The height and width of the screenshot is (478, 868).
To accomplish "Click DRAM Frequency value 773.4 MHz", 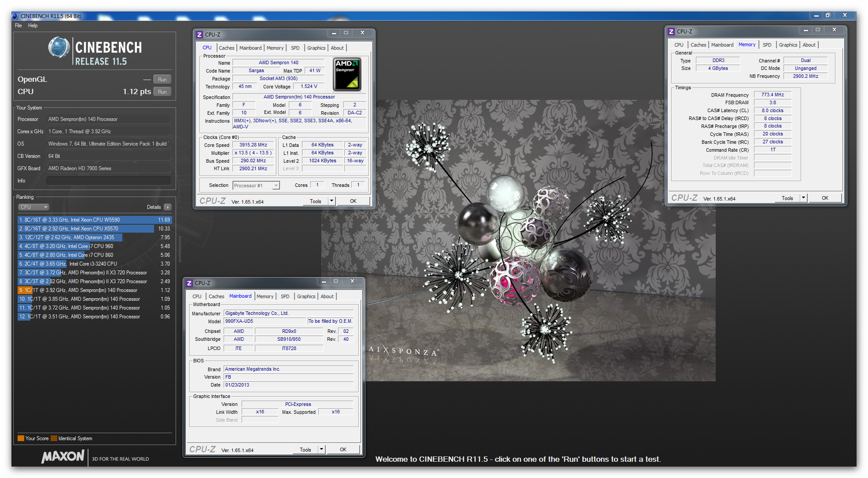I will point(772,95).
